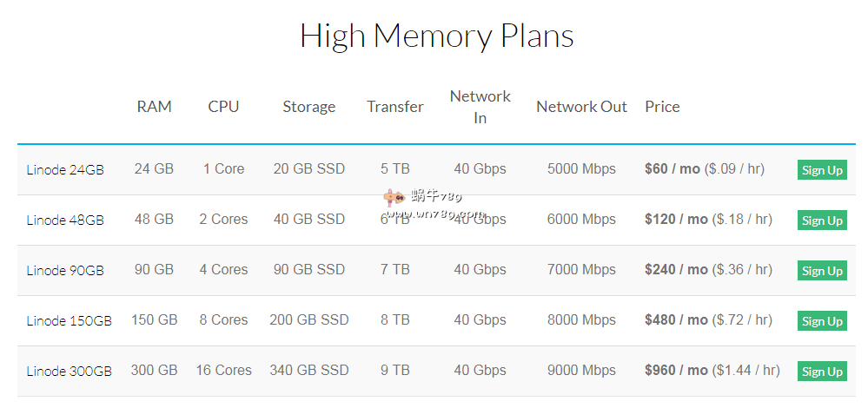This screenshot has width=868, height=408.
Task: Select Sign Up for Linode 150GB plan
Action: click(822, 321)
